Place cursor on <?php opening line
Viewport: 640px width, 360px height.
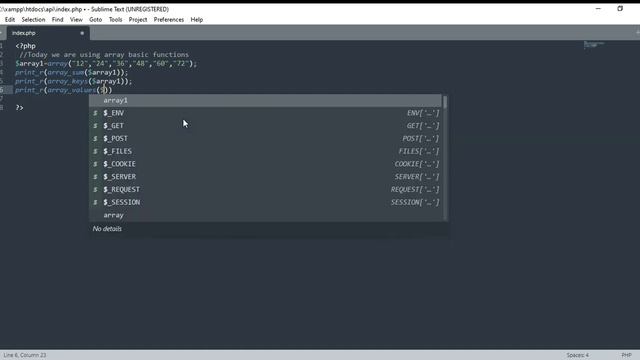click(x=25, y=46)
